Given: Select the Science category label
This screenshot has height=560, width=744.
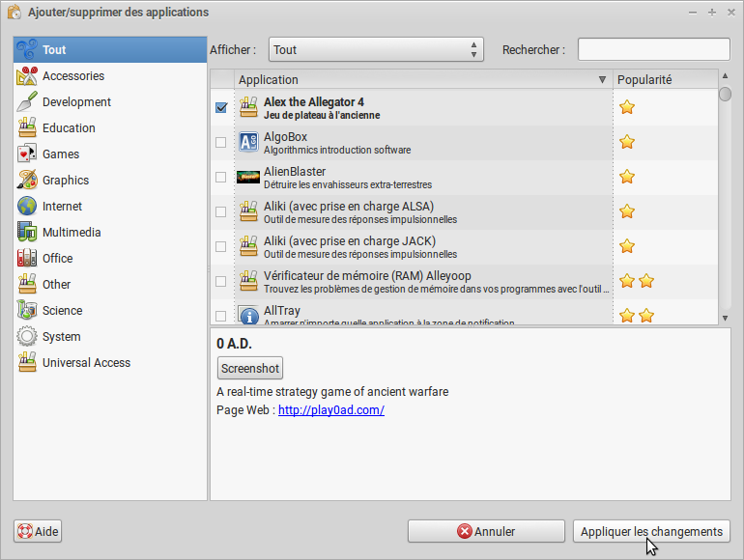Looking at the screenshot, I should coord(62,311).
